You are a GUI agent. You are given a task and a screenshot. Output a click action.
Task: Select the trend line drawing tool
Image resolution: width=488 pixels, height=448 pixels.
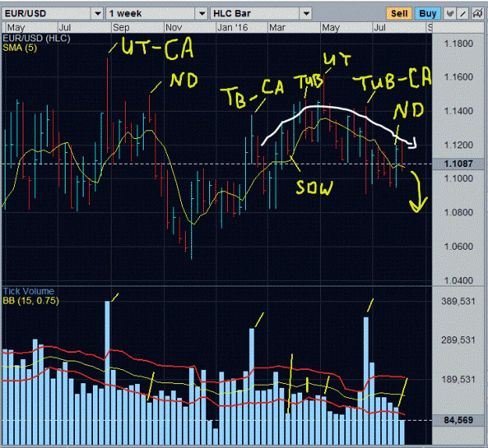click(x=464, y=14)
